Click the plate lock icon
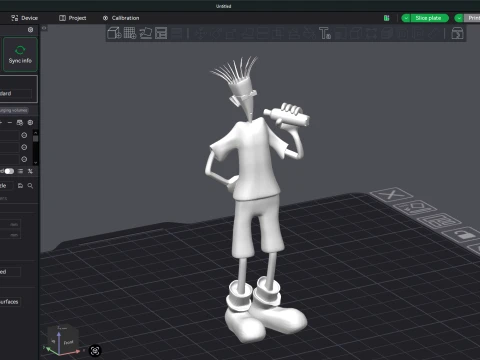The width and height of the screenshot is (480, 360). pyautogui.click(x=464, y=235)
